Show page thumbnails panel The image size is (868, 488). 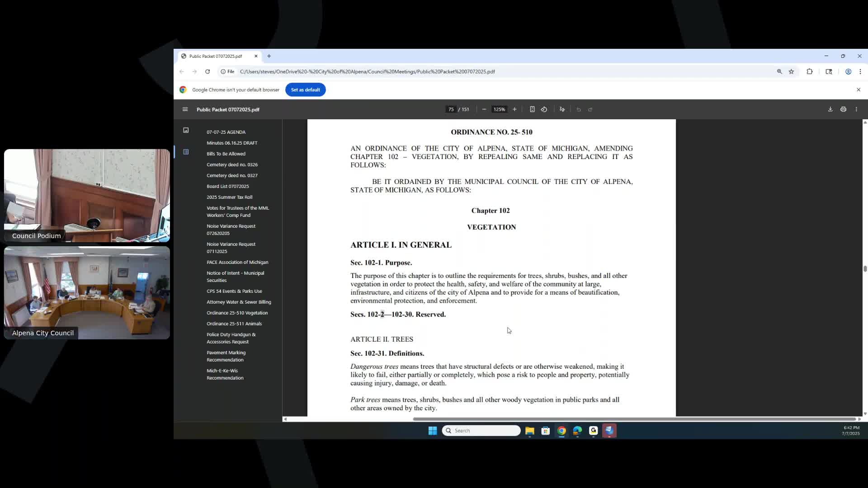186,130
